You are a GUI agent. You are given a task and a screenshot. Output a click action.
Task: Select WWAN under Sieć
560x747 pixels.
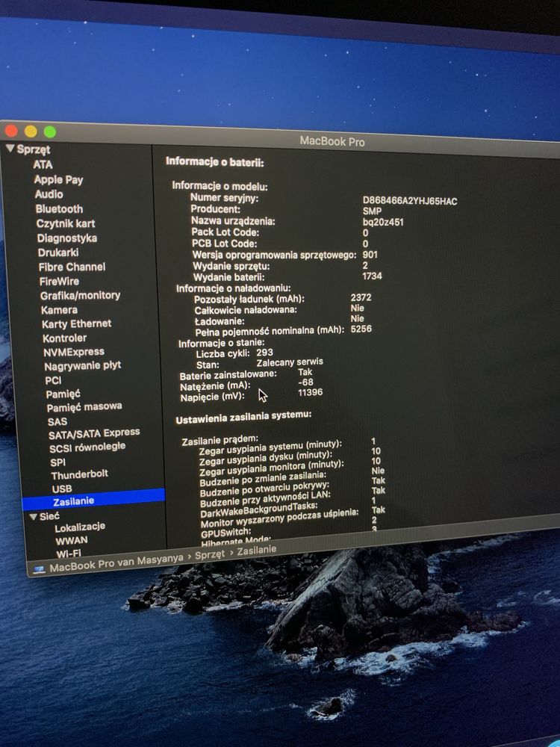(72, 541)
